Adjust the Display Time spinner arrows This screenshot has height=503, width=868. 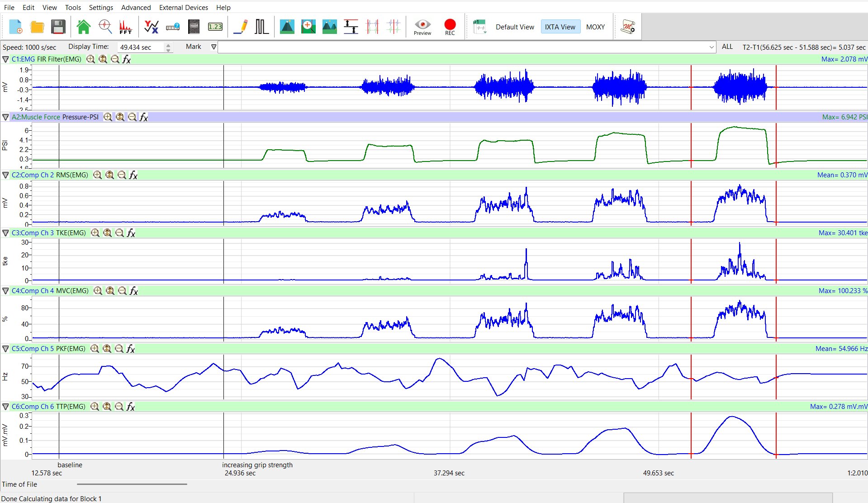pos(168,47)
